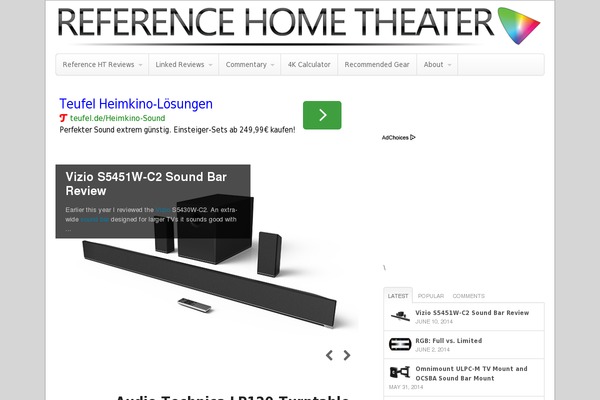Image resolution: width=600 pixels, height=400 pixels.
Task: Click the Teufel red T favicon
Action: tap(63, 118)
